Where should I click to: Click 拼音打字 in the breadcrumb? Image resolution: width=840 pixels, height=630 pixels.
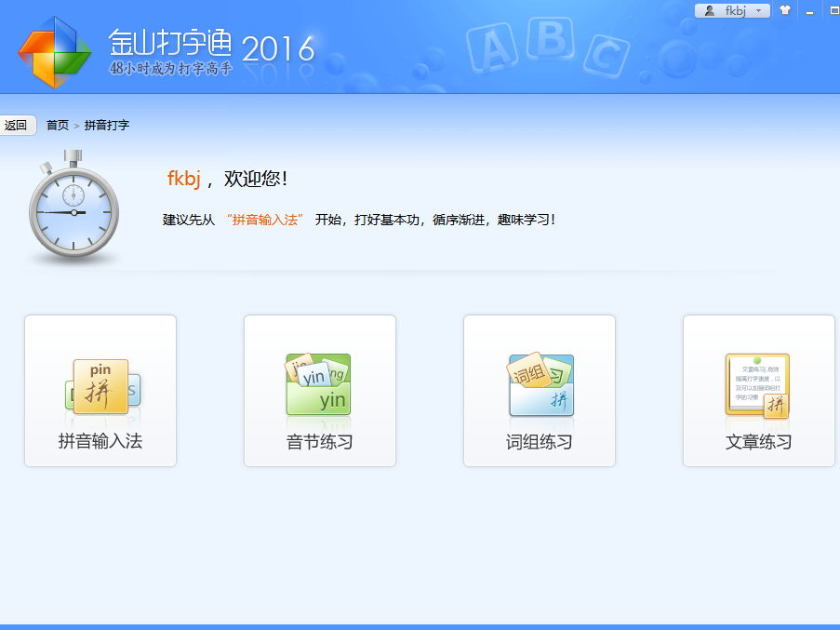[x=107, y=126]
